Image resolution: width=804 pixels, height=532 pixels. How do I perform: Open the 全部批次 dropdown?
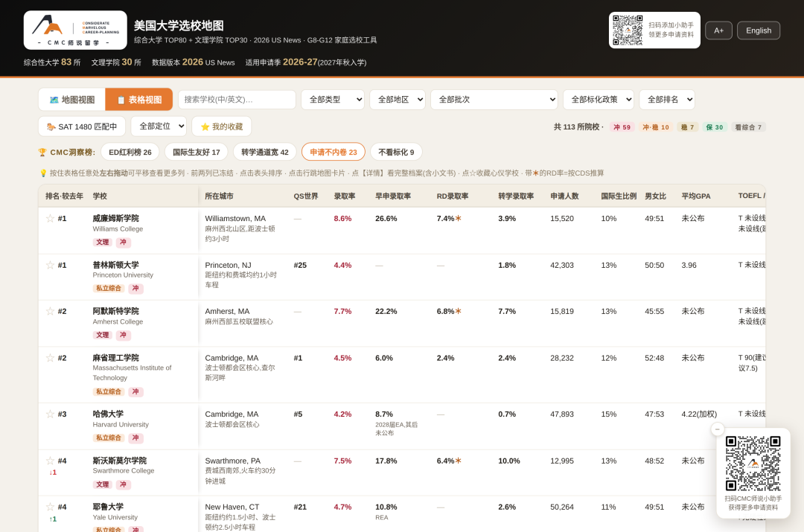point(494,100)
